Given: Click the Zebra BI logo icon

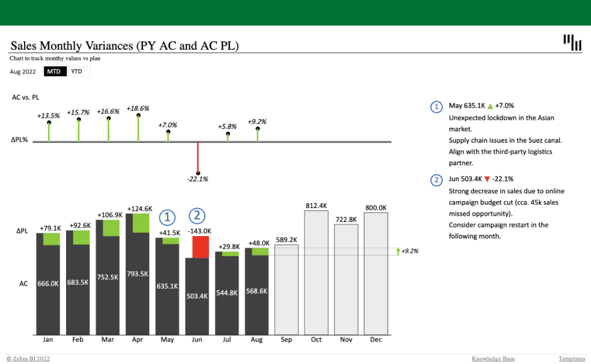Looking at the screenshot, I should pyautogui.click(x=572, y=41).
